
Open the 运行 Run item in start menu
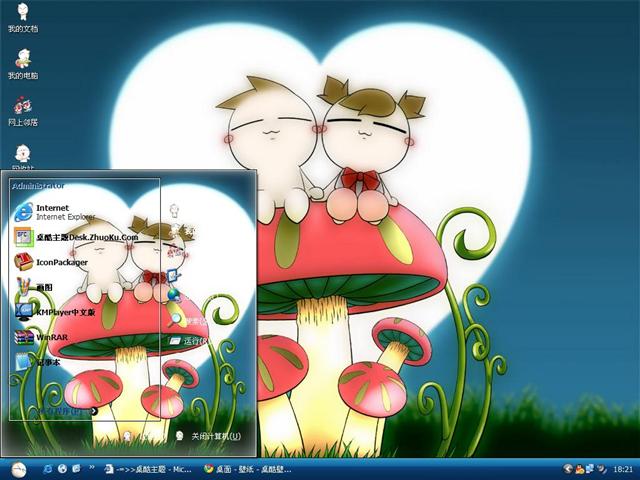coord(189,340)
